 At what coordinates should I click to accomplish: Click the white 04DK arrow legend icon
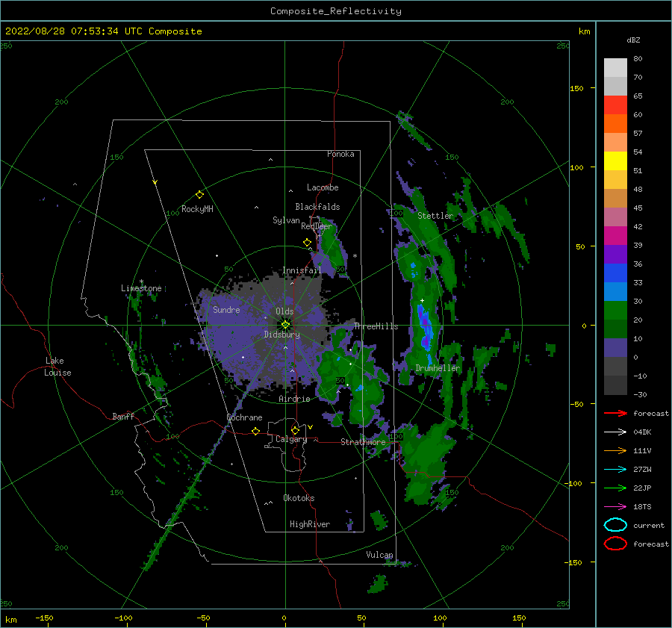pyautogui.click(x=615, y=432)
